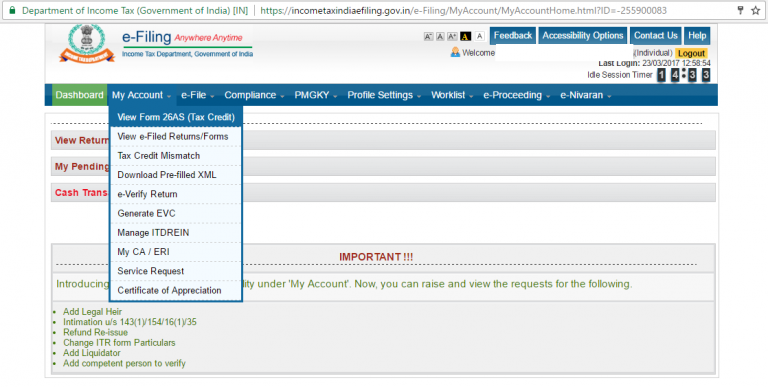Screen dimensions: 768x387
Task: Click the e-Filing Anywhere Anytime title logo
Action: [x=187, y=44]
